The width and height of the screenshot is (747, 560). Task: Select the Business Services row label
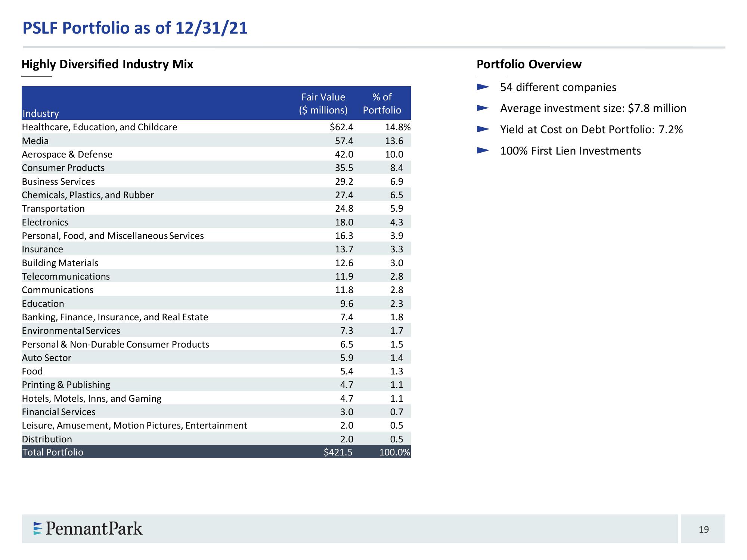click(58, 181)
